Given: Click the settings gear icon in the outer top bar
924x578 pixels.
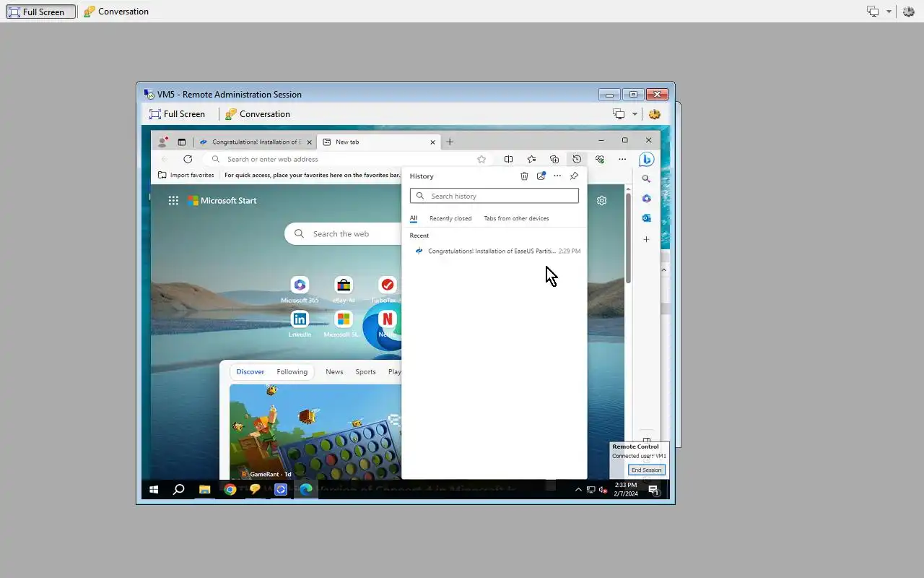Looking at the screenshot, I should point(909,12).
